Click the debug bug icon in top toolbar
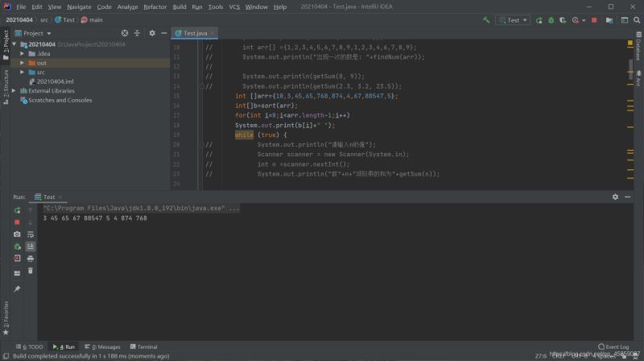Screen dimensions: 644x361 click(x=550, y=19)
